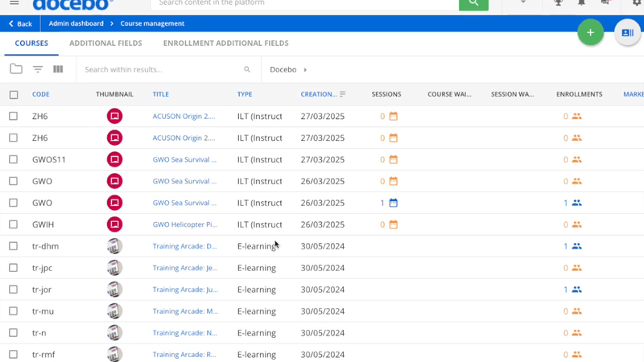Screen dimensions: 644x362
Task: Sort by the Creation column header
Action: click(x=318, y=94)
